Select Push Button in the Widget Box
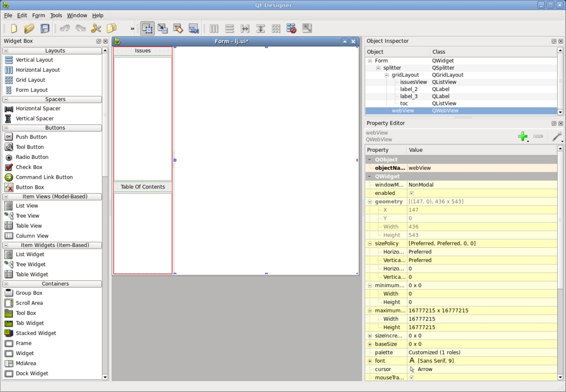566x392 pixels. tap(31, 137)
